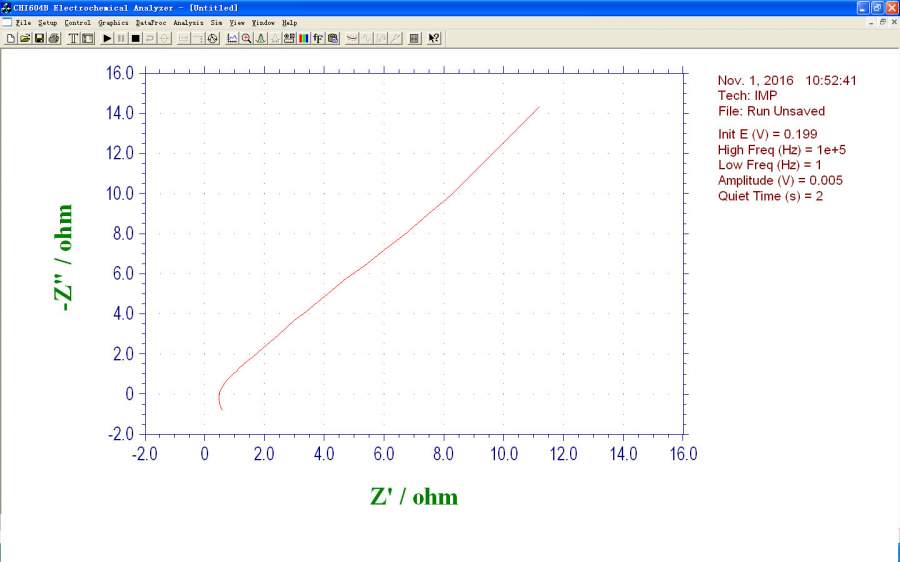Viewport: 900px width, 562px height.
Task: Open the Analysis menu
Action: click(x=188, y=23)
